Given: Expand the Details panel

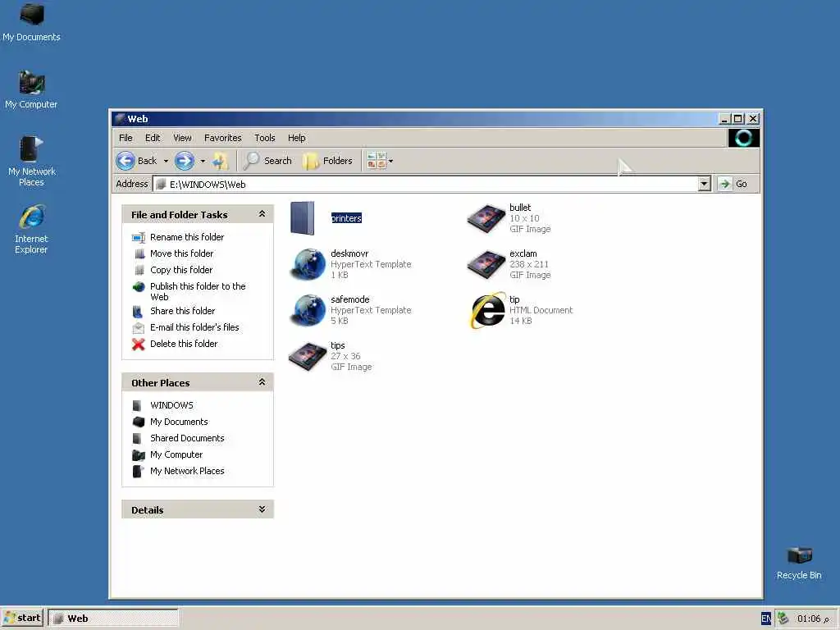Looking at the screenshot, I should (x=262, y=509).
